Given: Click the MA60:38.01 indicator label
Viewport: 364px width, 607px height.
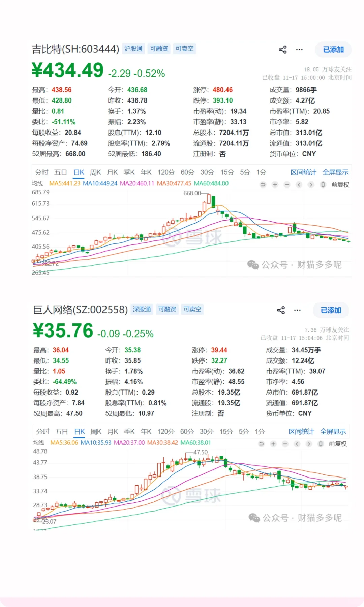Looking at the screenshot, I should 195,443.
